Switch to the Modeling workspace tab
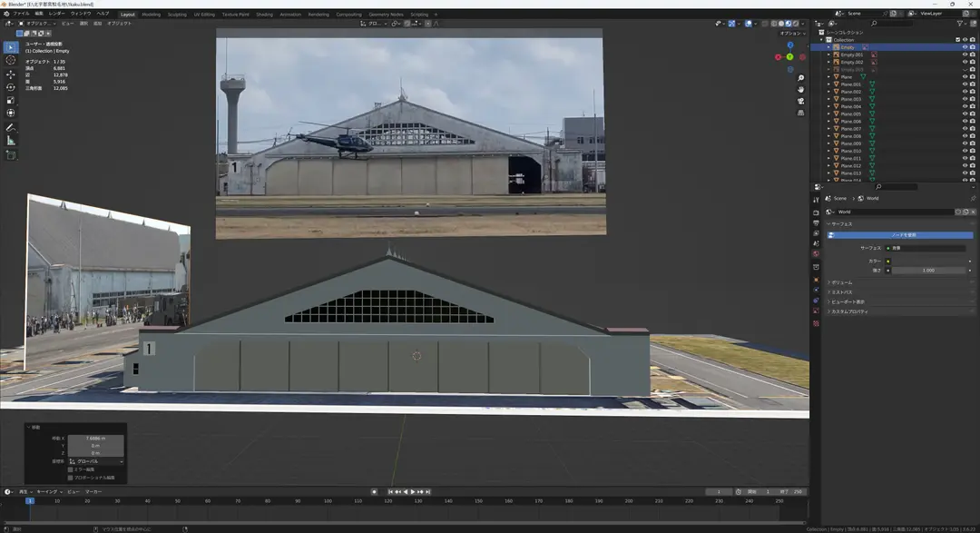 point(151,15)
